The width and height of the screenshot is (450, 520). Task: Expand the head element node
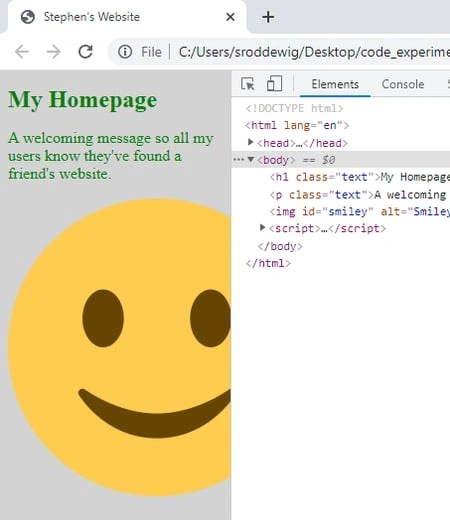(x=250, y=142)
